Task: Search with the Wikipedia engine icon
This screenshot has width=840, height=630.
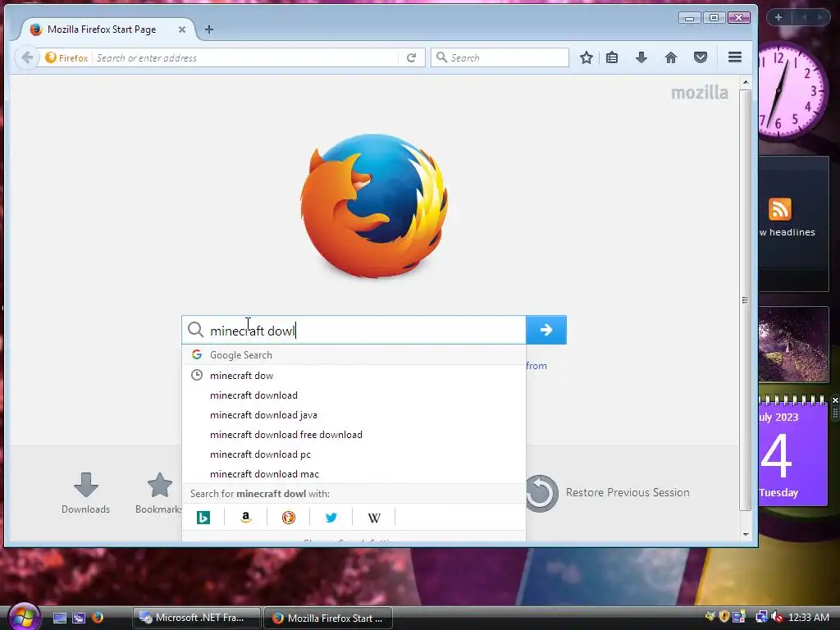Action: (x=374, y=518)
